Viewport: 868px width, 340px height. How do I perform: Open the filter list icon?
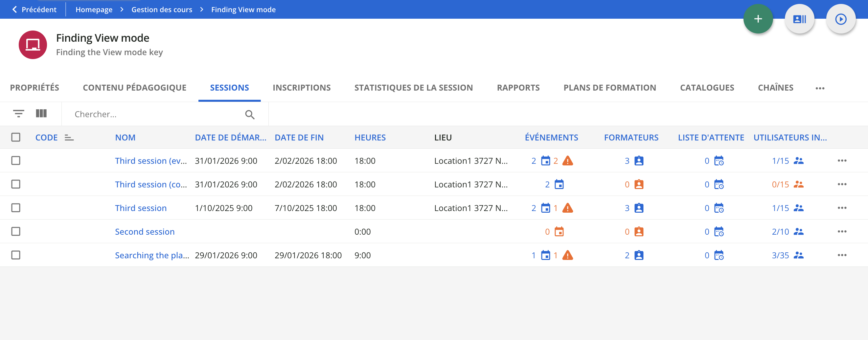click(18, 114)
